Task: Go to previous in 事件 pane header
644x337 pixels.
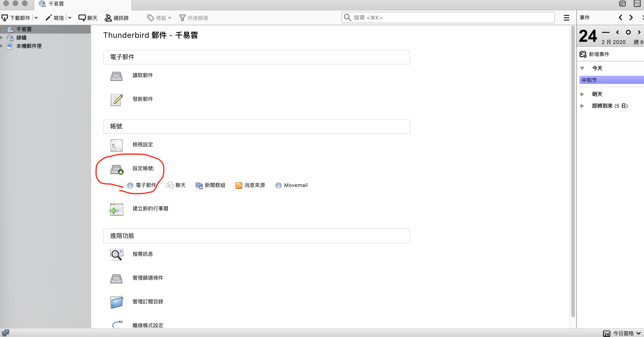Action: (x=620, y=18)
